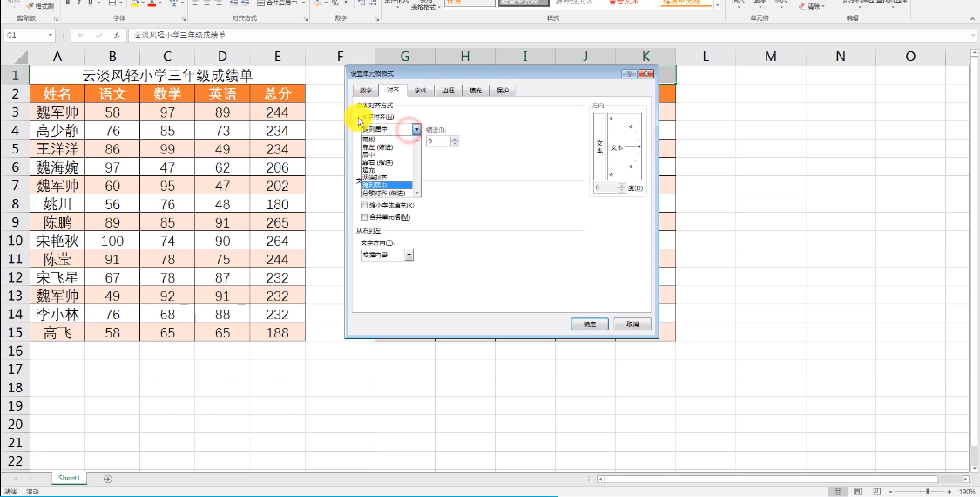Click the indent stepper arrows
The height and width of the screenshot is (497, 980).
[455, 141]
